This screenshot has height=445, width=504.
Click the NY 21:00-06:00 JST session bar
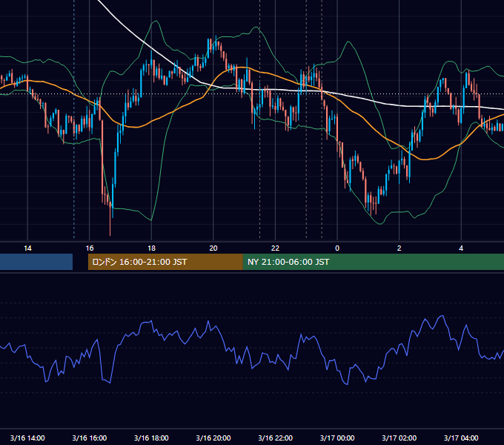(373, 262)
